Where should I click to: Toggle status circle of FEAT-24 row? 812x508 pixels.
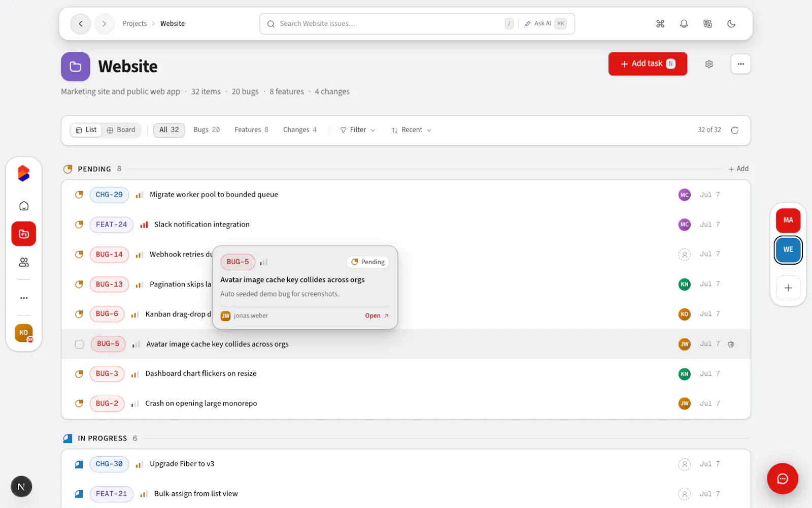coord(79,225)
